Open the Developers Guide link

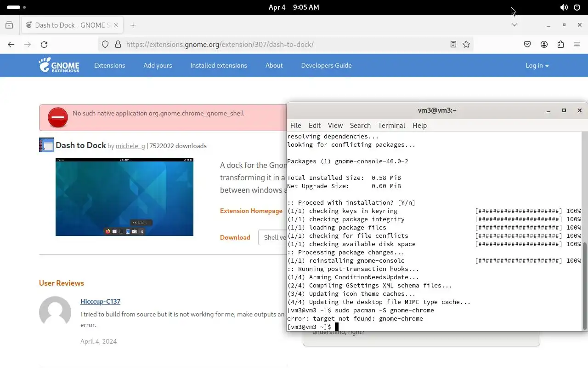(326, 65)
